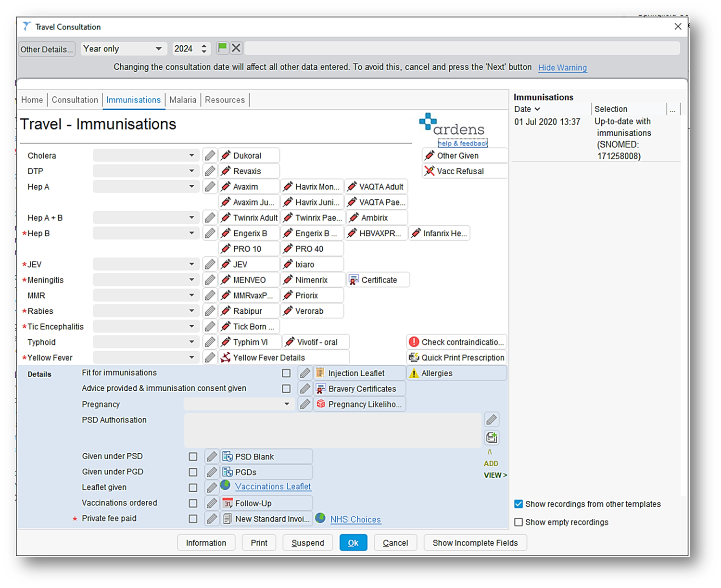Open Follow-Up calendar button

(x=266, y=503)
